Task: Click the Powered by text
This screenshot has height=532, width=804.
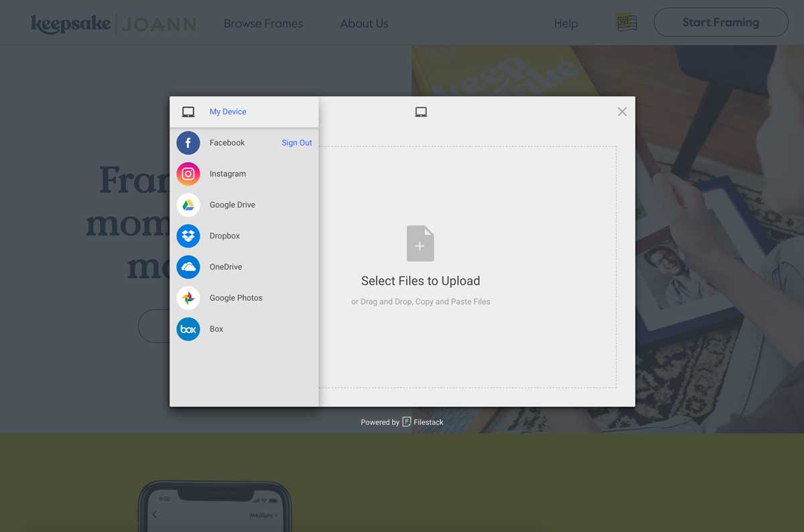Action: click(380, 422)
